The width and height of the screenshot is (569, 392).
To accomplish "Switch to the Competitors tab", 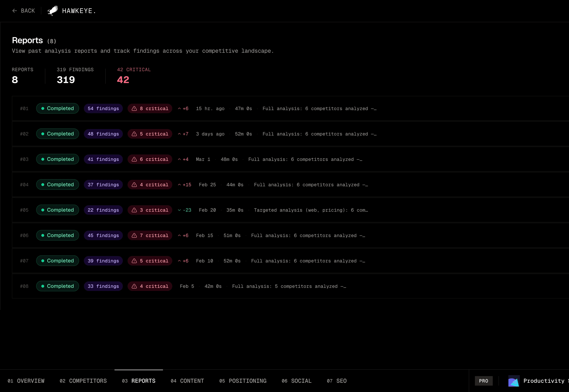I will tap(83, 381).
